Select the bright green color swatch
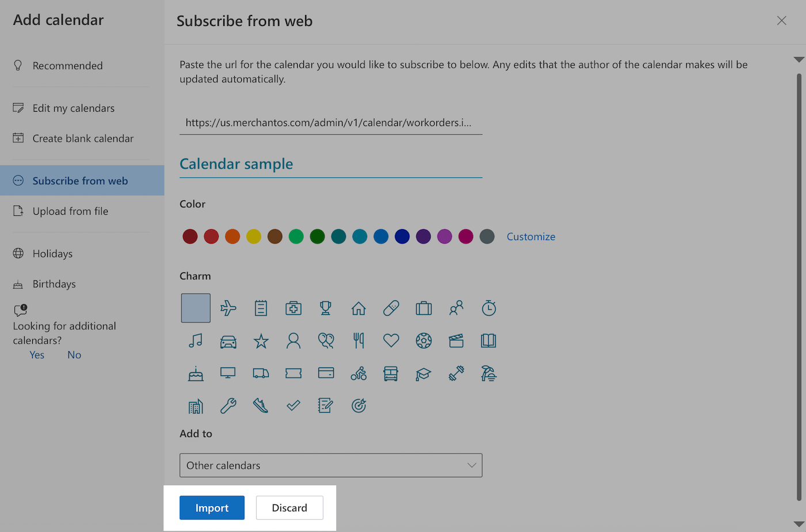806x532 pixels. (x=296, y=237)
